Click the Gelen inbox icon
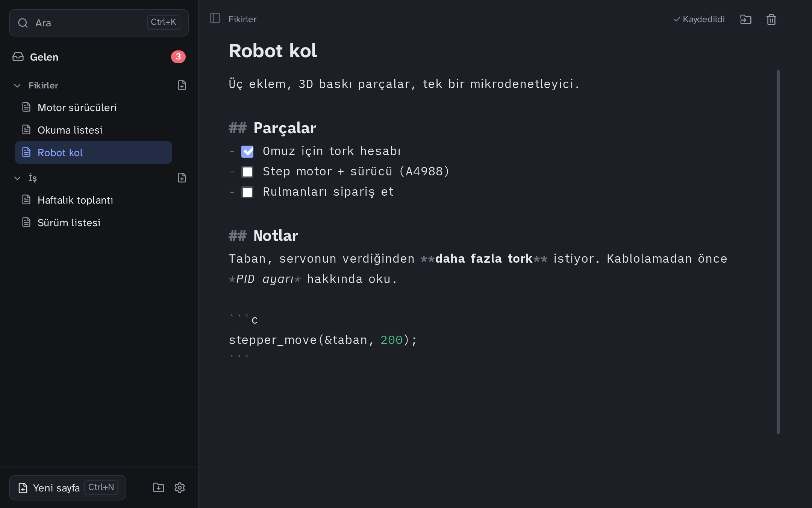The width and height of the screenshot is (812, 508). (18, 57)
